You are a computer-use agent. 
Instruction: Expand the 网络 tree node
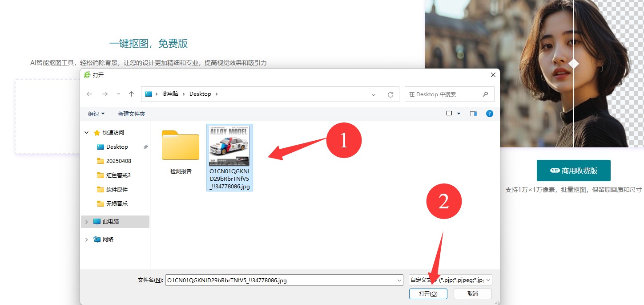(86, 240)
